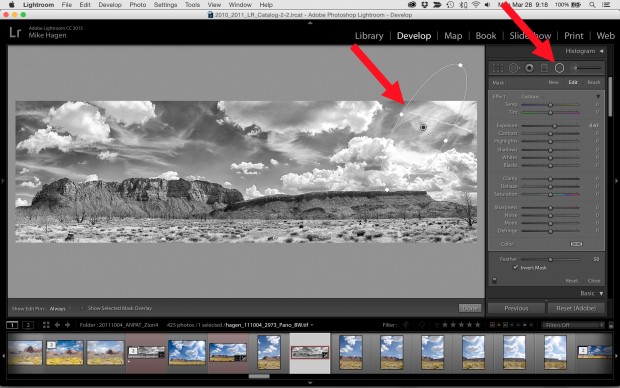Image resolution: width=620 pixels, height=388 pixels.
Task: Click the Lr identity plate logo
Action: pyautogui.click(x=15, y=32)
